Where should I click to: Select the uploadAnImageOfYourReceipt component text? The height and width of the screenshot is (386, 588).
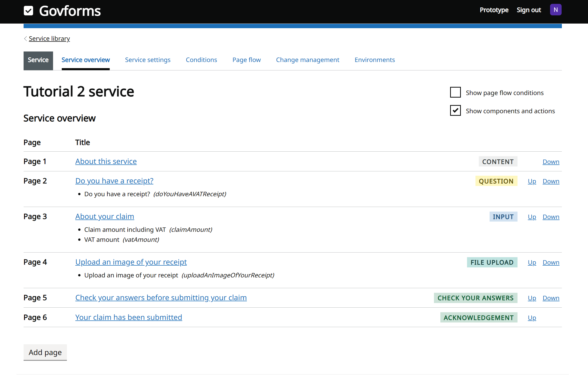point(228,275)
